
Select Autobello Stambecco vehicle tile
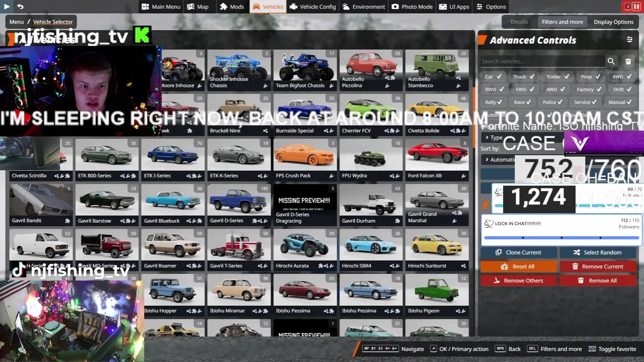point(437,70)
